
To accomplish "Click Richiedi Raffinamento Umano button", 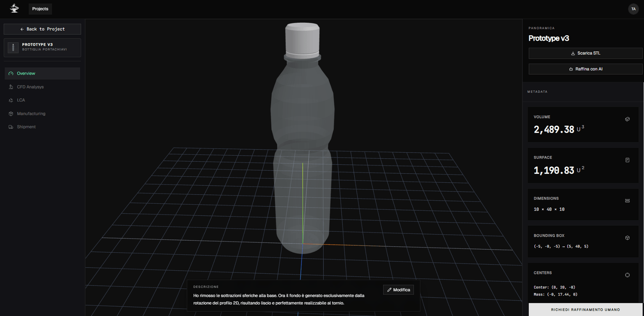I will [x=585, y=310].
